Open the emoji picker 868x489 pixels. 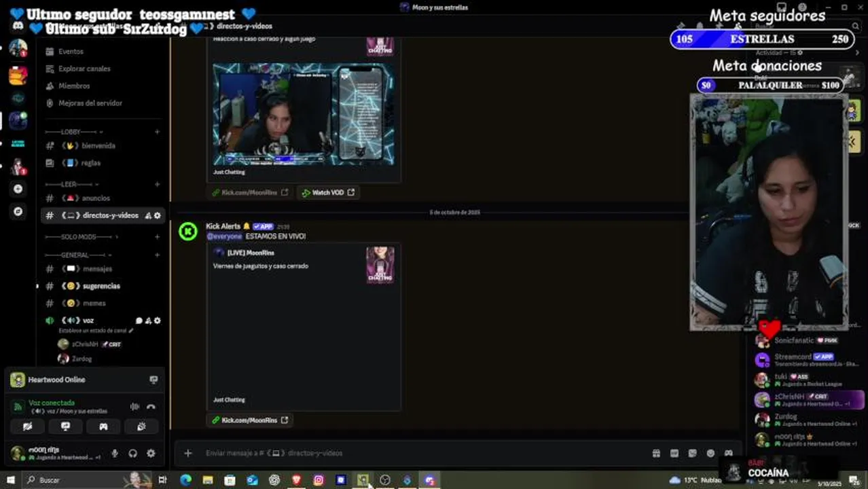point(710,453)
